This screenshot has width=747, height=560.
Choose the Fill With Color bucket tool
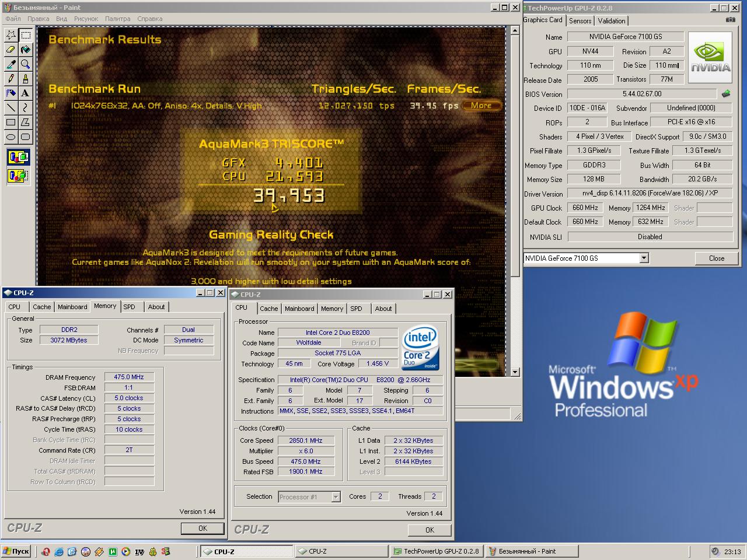(x=26, y=50)
